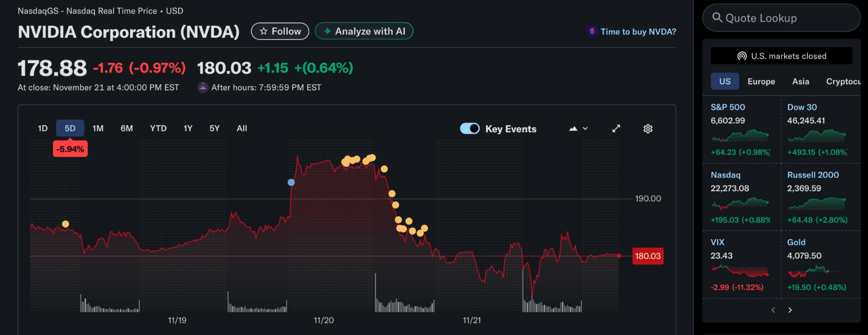Click the 190.00 axis label
The image size is (868, 335).
648,198
